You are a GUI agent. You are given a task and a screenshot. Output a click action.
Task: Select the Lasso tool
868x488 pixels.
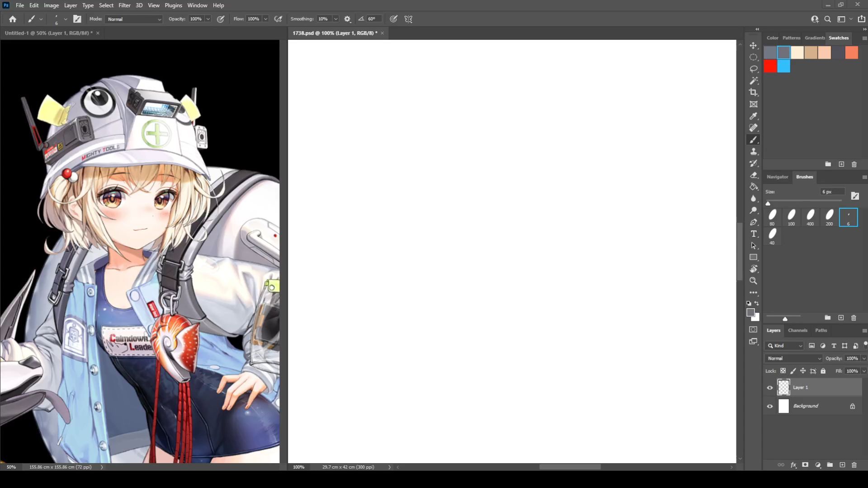(x=753, y=69)
